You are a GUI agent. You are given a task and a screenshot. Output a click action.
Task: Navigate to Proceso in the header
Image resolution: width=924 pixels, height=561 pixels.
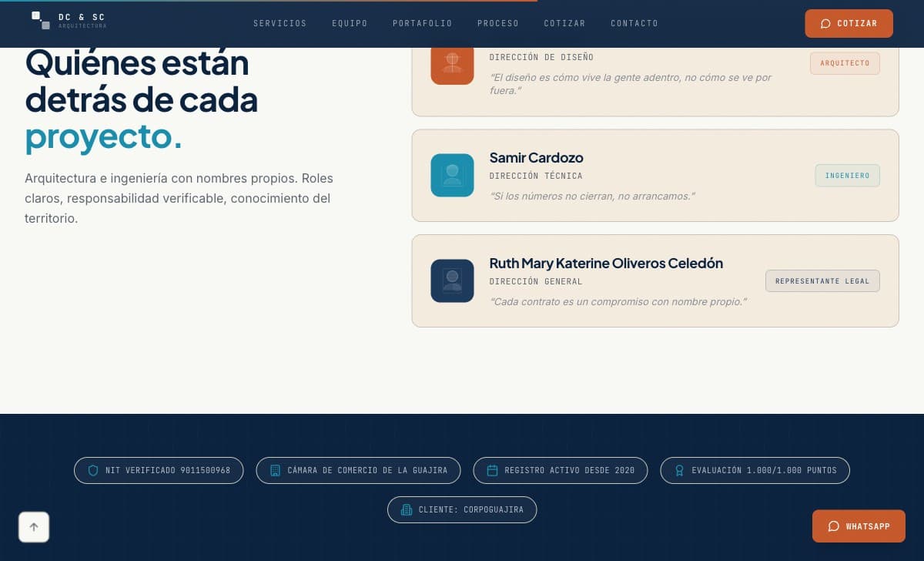(x=498, y=23)
